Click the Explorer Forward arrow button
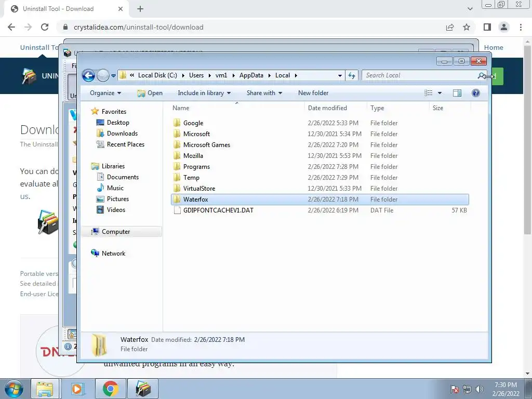 pyautogui.click(x=103, y=75)
